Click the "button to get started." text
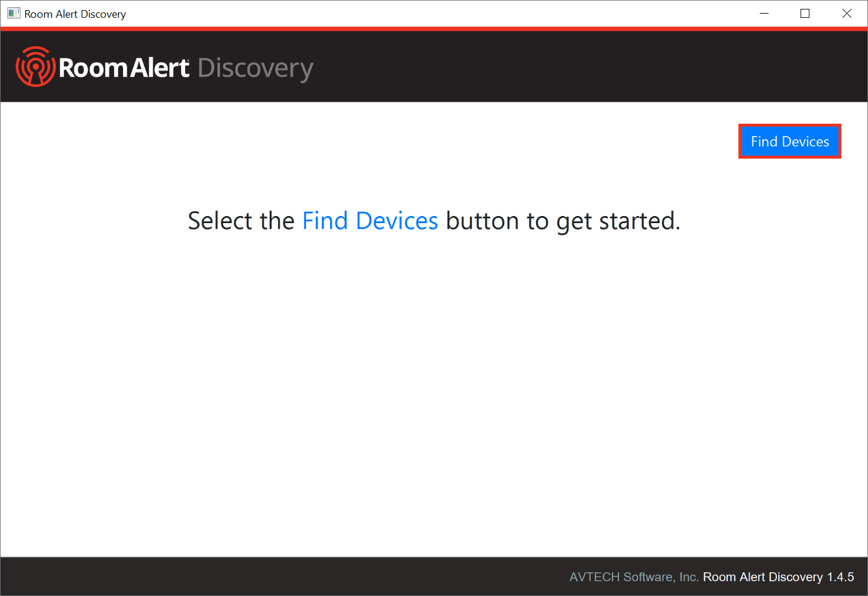This screenshot has width=868, height=596. click(562, 221)
